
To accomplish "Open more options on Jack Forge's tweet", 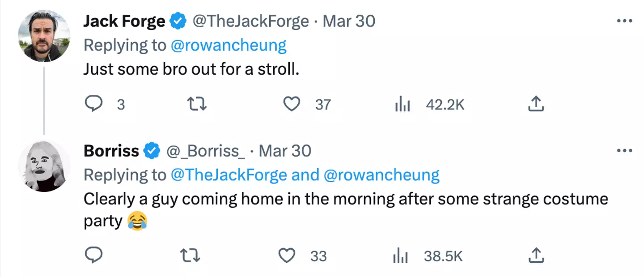I will (624, 21).
